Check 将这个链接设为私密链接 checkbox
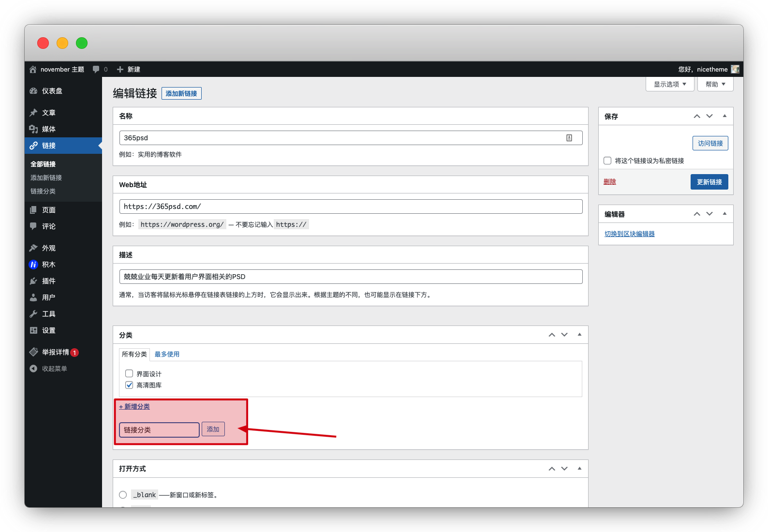The height and width of the screenshot is (532, 768). [607, 161]
